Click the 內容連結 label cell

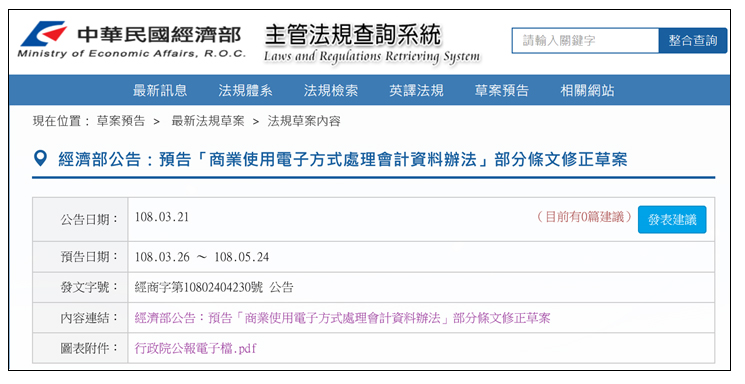tap(80, 317)
